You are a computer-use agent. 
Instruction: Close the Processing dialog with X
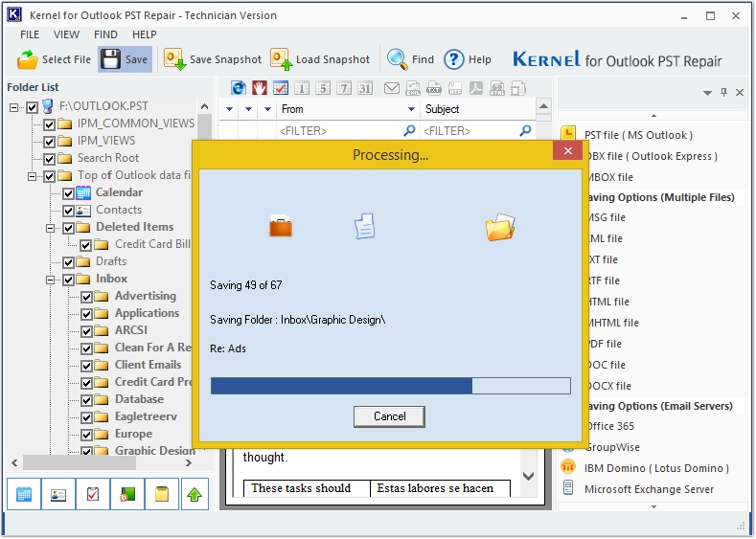click(567, 150)
